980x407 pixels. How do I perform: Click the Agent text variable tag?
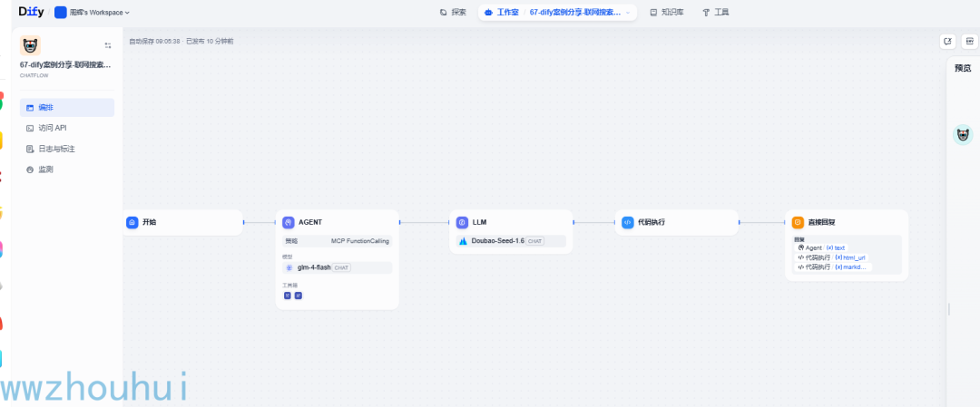821,247
